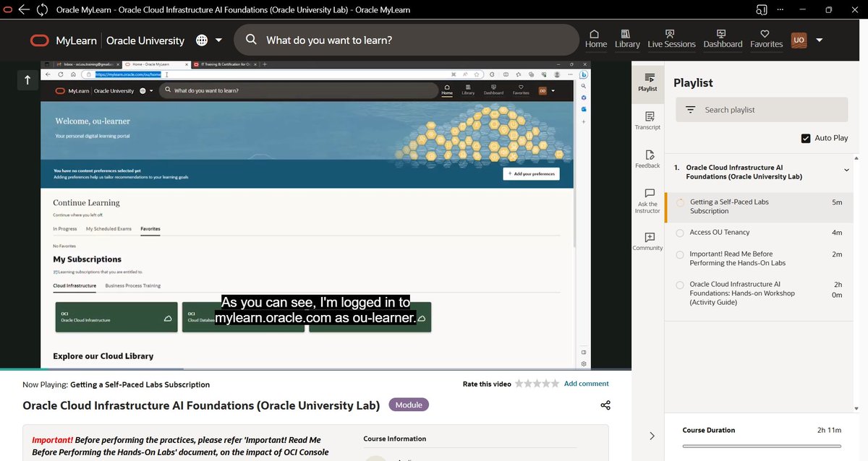This screenshot has width=868, height=461.
Task: Open Favorites in the top nav
Action: [767, 39]
